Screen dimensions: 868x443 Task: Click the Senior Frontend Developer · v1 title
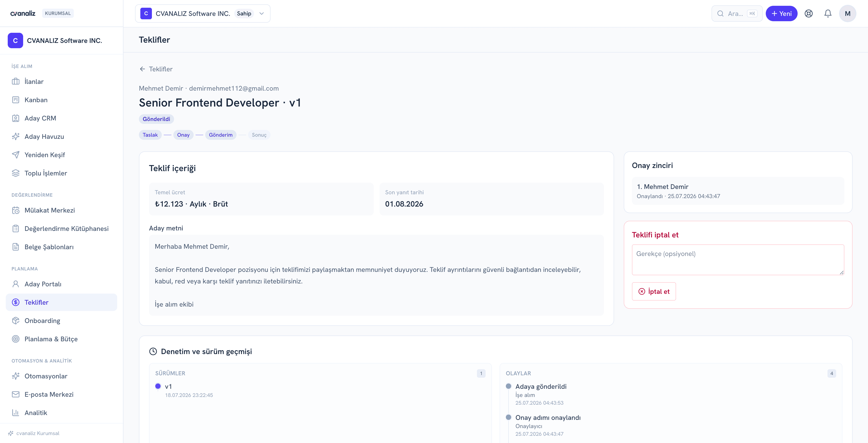220,102
